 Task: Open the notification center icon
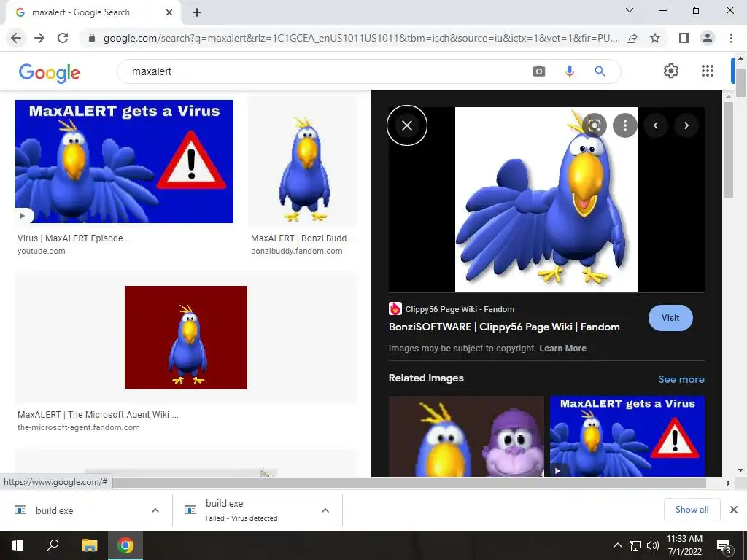coord(724,545)
